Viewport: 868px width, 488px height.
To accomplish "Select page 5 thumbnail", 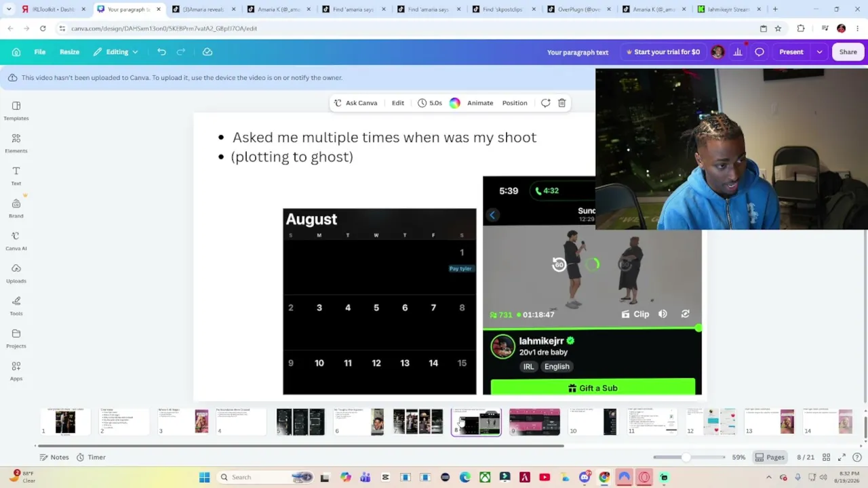I will [x=300, y=422].
